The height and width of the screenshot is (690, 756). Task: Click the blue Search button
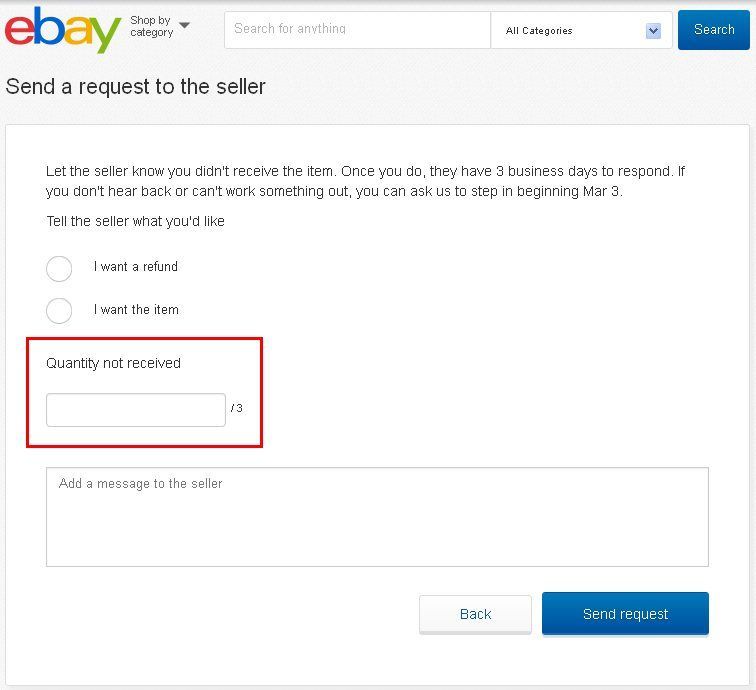point(714,30)
